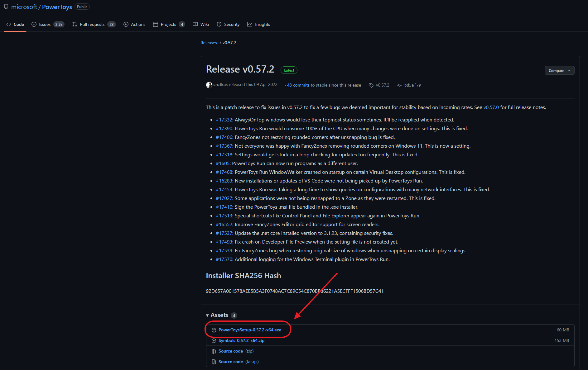Download Source code (zip)

236,351
